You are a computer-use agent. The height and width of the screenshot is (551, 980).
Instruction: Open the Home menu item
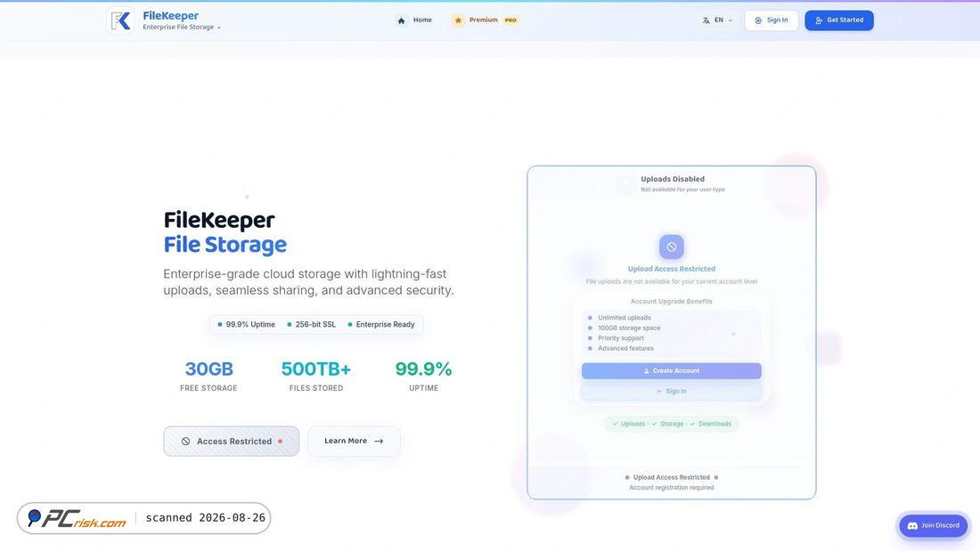click(x=413, y=20)
